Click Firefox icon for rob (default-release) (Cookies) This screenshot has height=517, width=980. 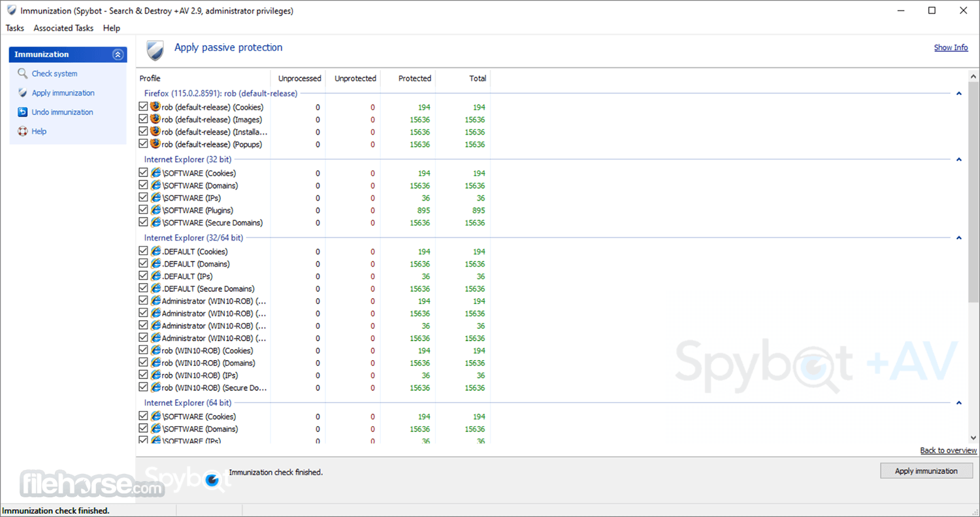pos(155,107)
